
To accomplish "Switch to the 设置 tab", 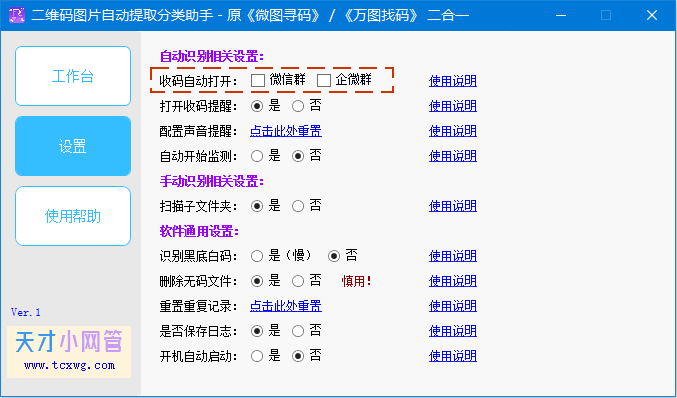I will (73, 146).
